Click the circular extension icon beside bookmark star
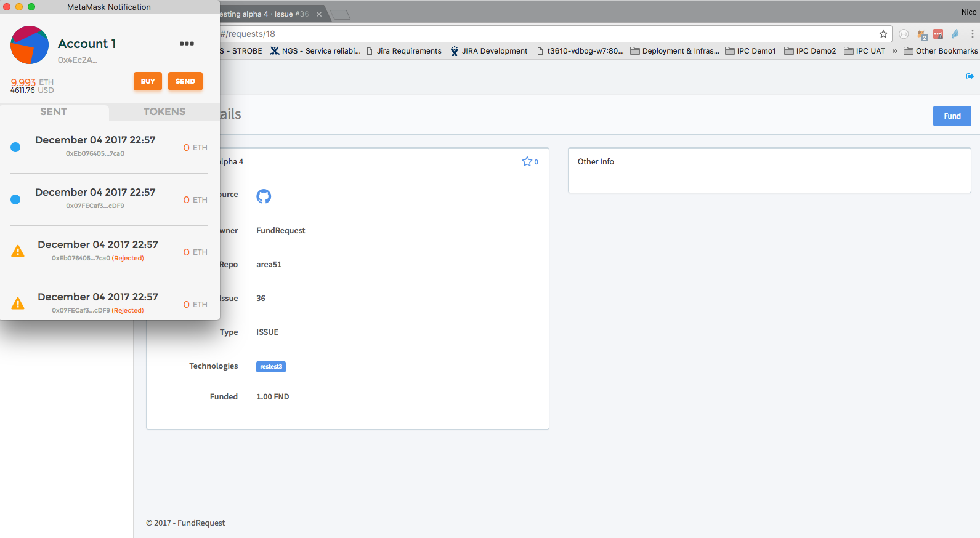Image resolution: width=980 pixels, height=538 pixels. click(x=904, y=34)
